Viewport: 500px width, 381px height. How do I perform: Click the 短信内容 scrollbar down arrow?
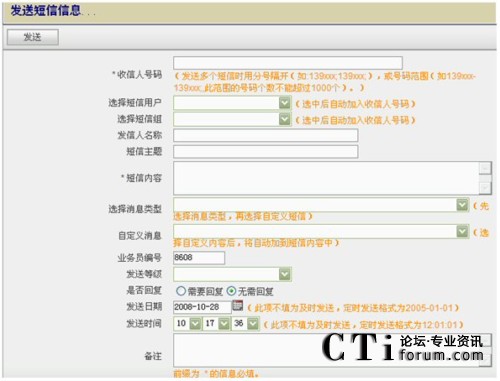(485, 188)
